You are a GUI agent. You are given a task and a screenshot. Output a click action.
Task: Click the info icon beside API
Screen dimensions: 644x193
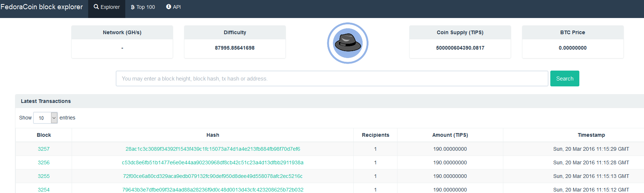pos(169,7)
